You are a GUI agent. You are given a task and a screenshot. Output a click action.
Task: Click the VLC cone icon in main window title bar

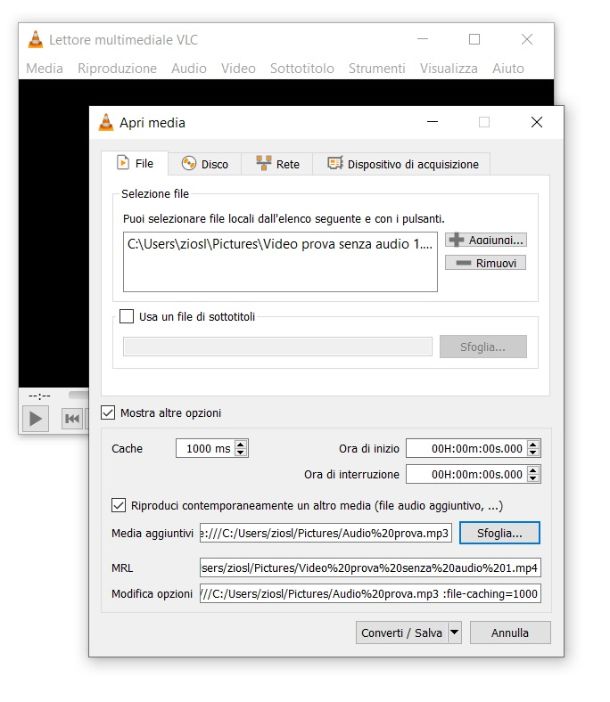click(x=35, y=39)
